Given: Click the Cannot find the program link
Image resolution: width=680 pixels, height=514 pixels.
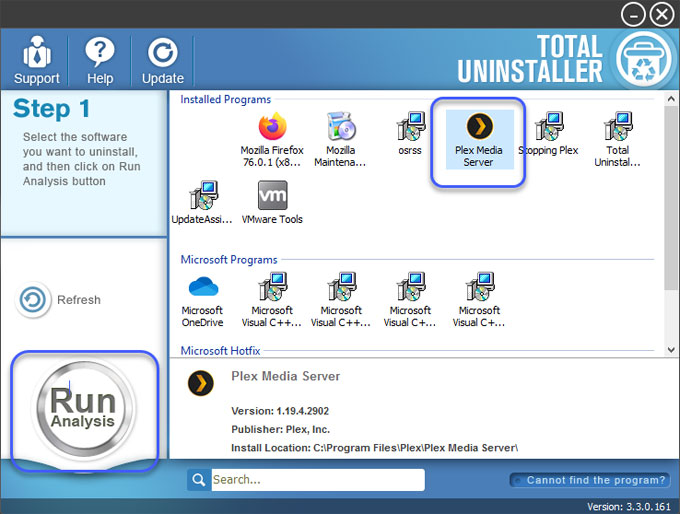Looking at the screenshot, I should (x=590, y=480).
